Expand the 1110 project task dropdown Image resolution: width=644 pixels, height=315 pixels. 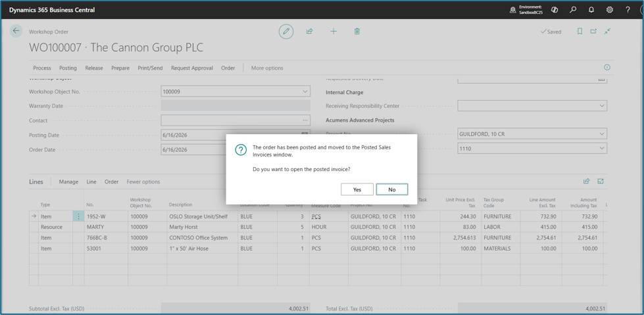tap(602, 148)
